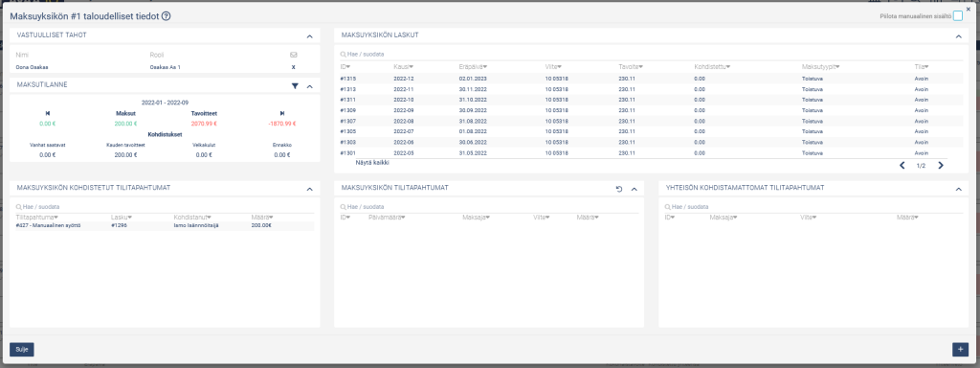Sort by Tilitapahtuma column
980x368 pixels.
[38, 218]
